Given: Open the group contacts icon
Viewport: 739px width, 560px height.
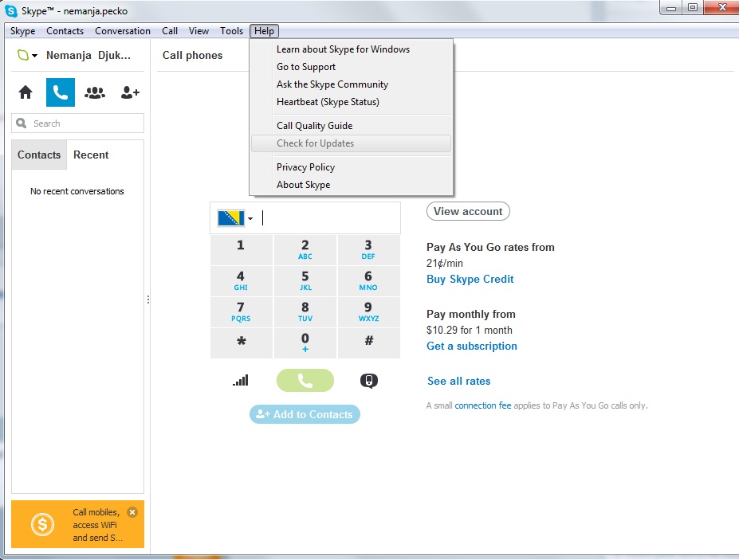Looking at the screenshot, I should tap(95, 92).
